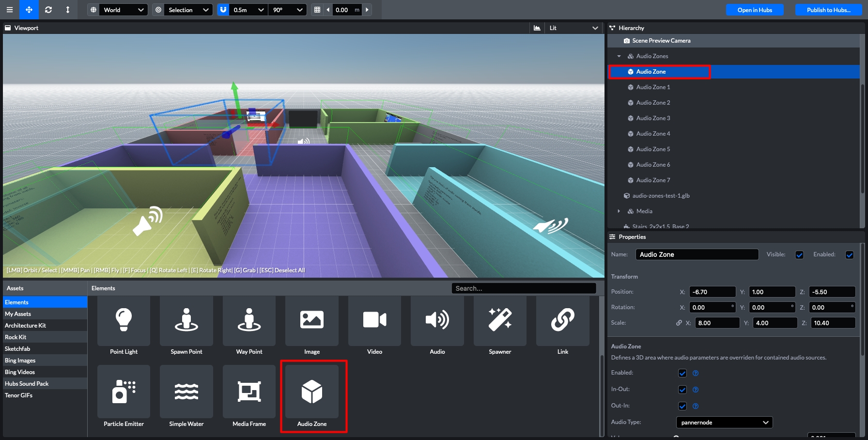Viewport: 868px width, 440px height.
Task: Open the Audio Type pannernode dropdown
Action: point(724,423)
